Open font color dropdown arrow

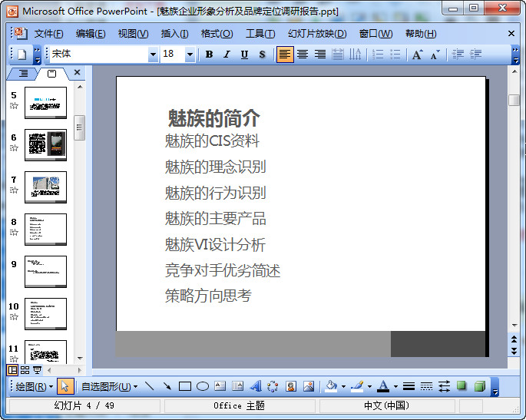click(395, 387)
